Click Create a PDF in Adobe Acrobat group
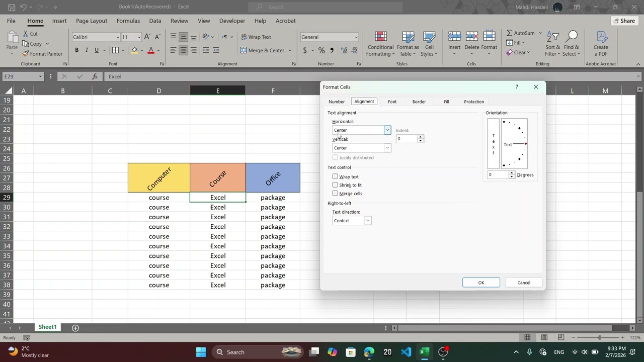Viewport: 644px width, 362px height. 601,44
